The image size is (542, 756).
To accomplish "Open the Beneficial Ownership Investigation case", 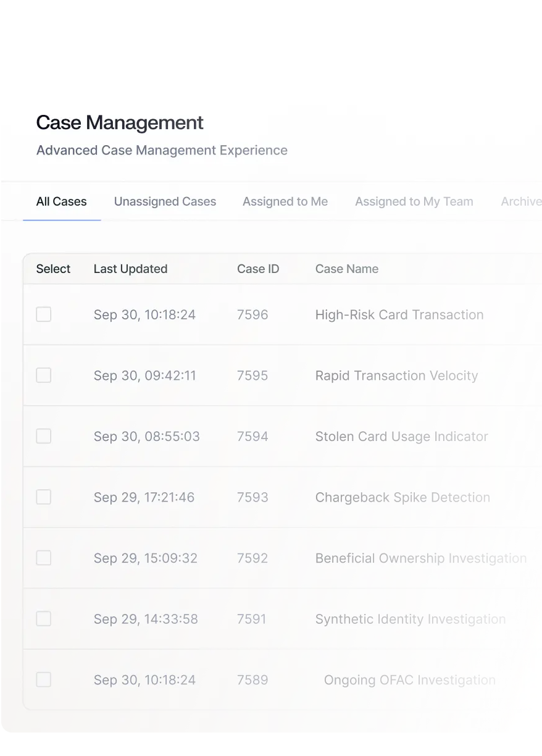I will pos(420,557).
